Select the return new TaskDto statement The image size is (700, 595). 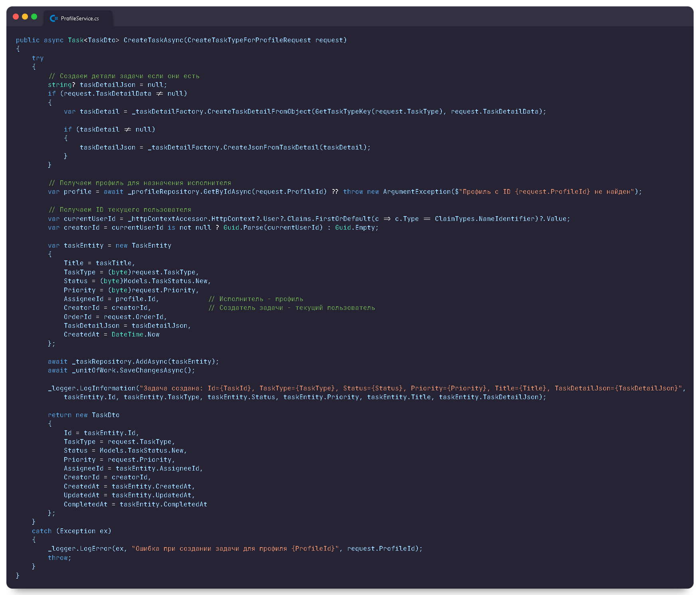pos(83,415)
